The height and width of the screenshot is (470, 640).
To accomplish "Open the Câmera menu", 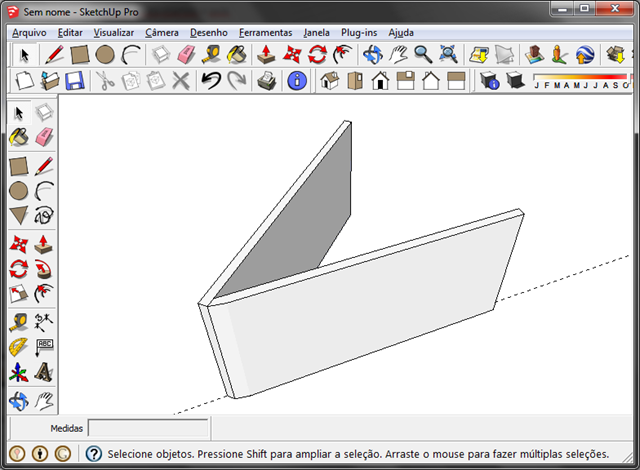I will [162, 33].
